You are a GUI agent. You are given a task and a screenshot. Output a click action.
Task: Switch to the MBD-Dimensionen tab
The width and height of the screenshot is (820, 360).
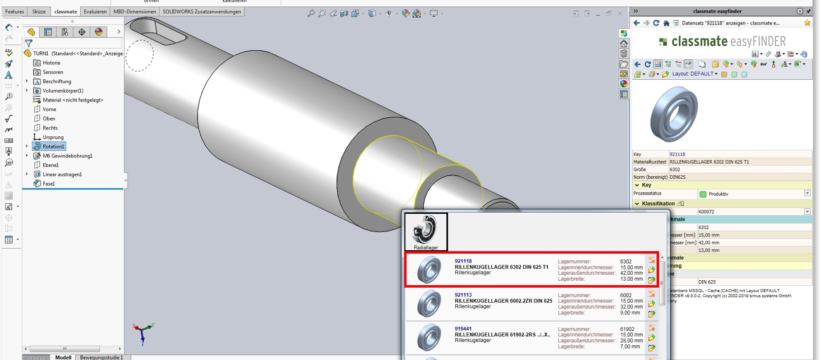pos(135,11)
